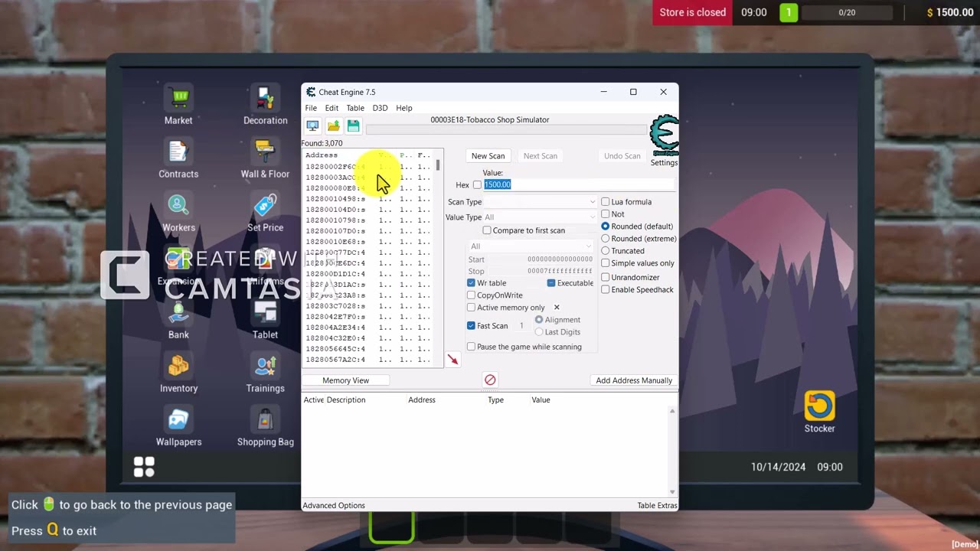Open Table Extras
This screenshot has height=551, width=980.
pyautogui.click(x=657, y=506)
